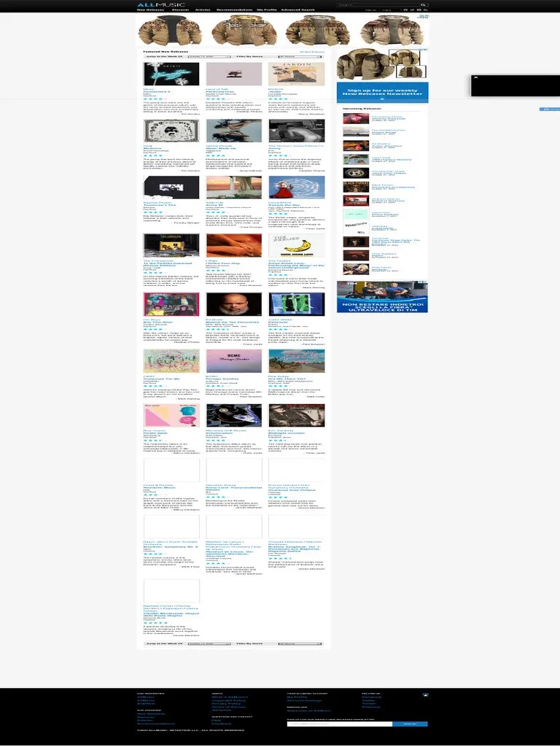Open the Water Made Us album title
The height and width of the screenshot is (747, 560).
[221, 148]
